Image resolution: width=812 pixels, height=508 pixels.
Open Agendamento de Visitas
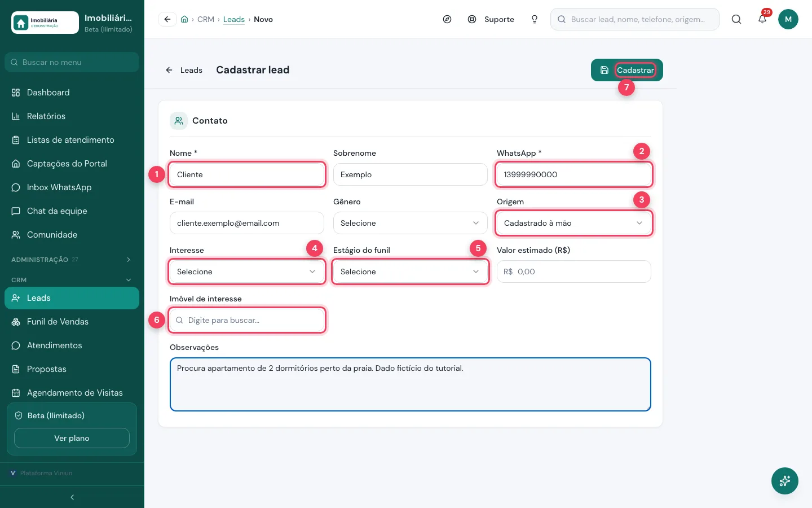[72, 393]
